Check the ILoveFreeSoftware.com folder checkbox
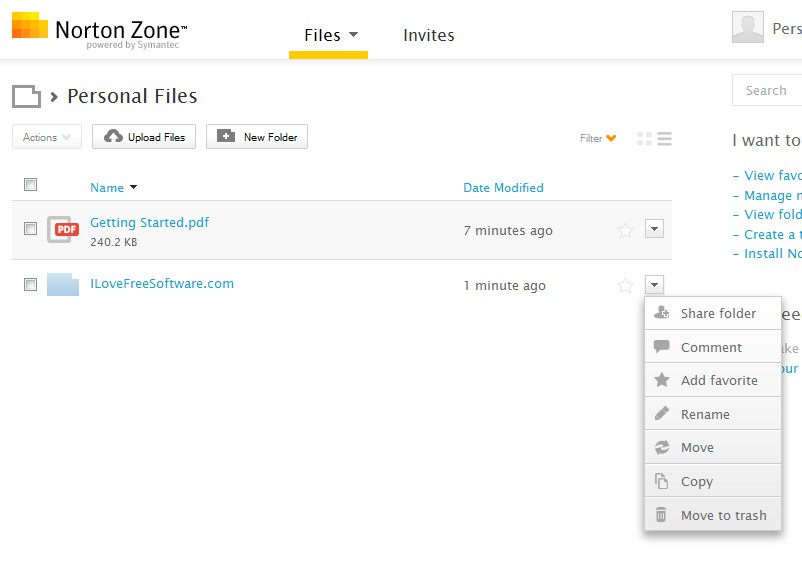 (31, 284)
